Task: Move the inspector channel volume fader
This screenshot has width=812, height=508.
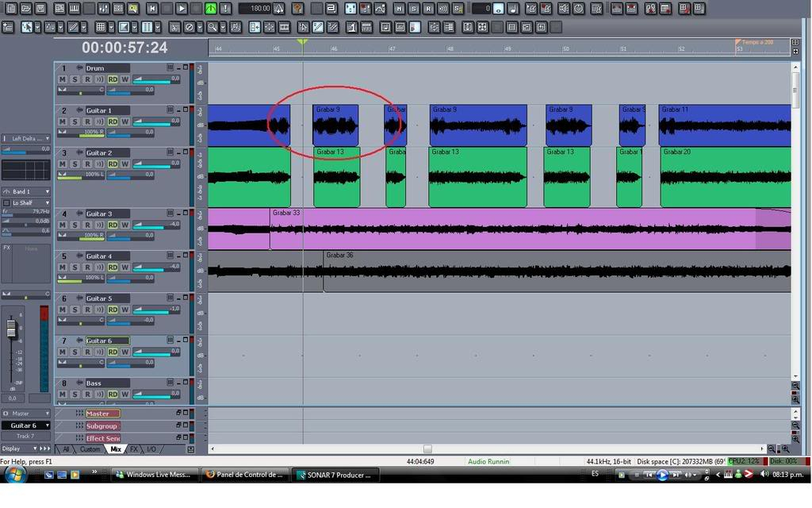Action: click(11, 329)
